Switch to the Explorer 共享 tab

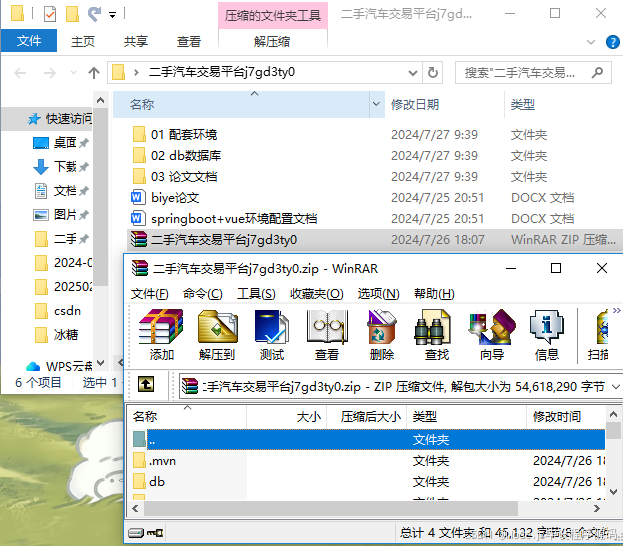pyautogui.click(x=135, y=41)
